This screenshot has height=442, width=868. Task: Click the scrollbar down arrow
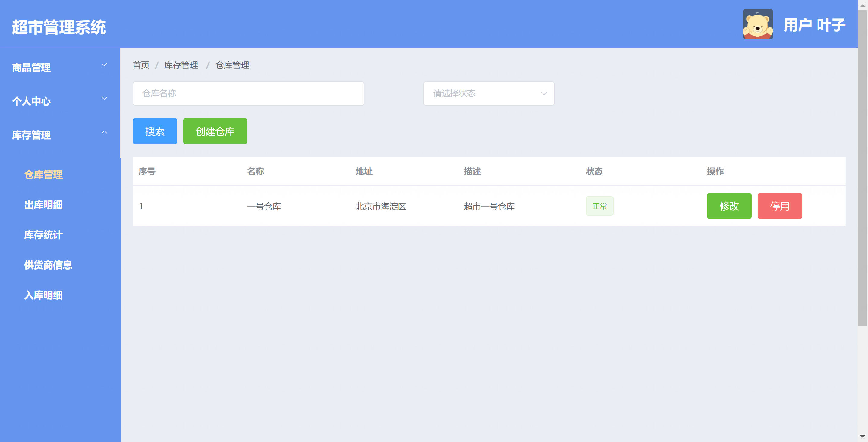pos(863,437)
